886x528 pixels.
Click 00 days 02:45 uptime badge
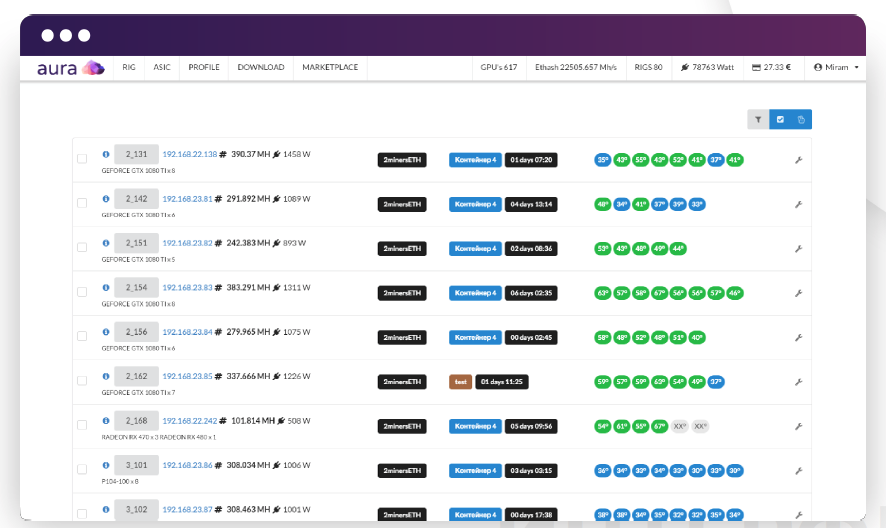point(531,337)
